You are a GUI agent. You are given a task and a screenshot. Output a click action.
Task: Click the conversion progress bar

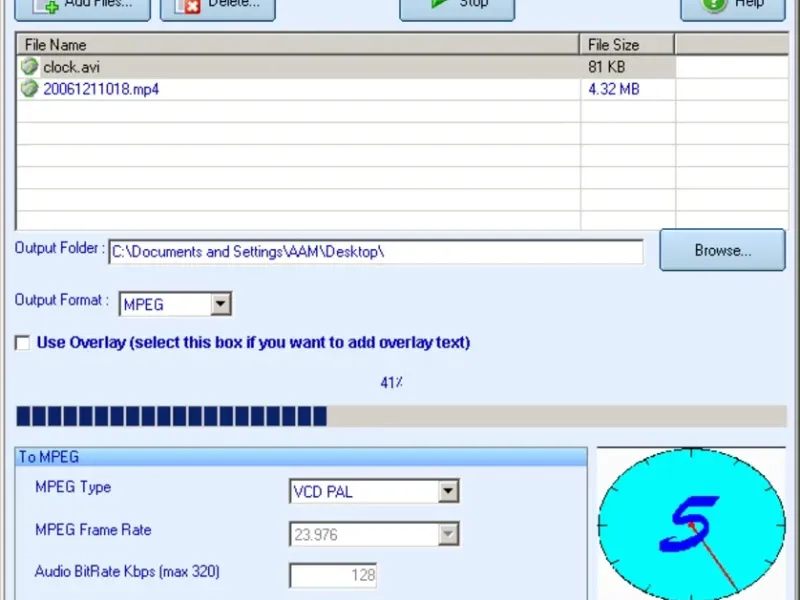pyautogui.click(x=402, y=416)
